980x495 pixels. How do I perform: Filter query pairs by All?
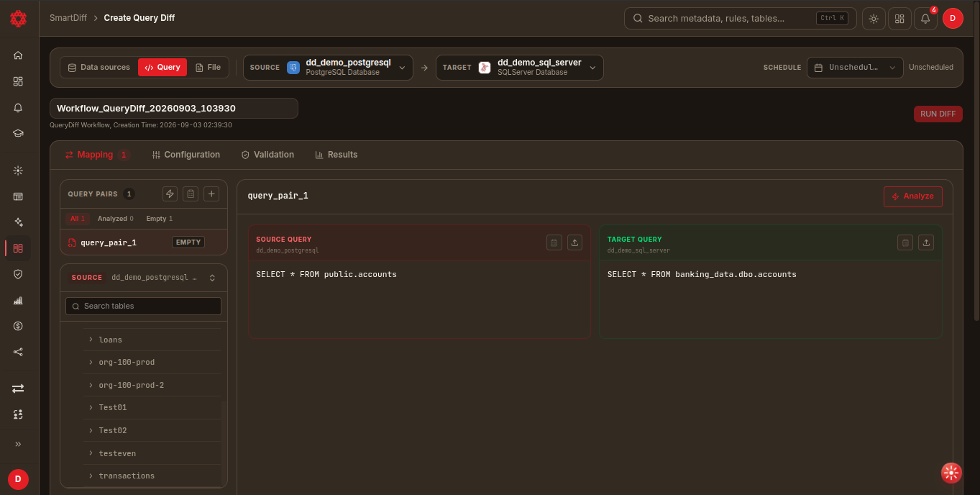tap(78, 219)
